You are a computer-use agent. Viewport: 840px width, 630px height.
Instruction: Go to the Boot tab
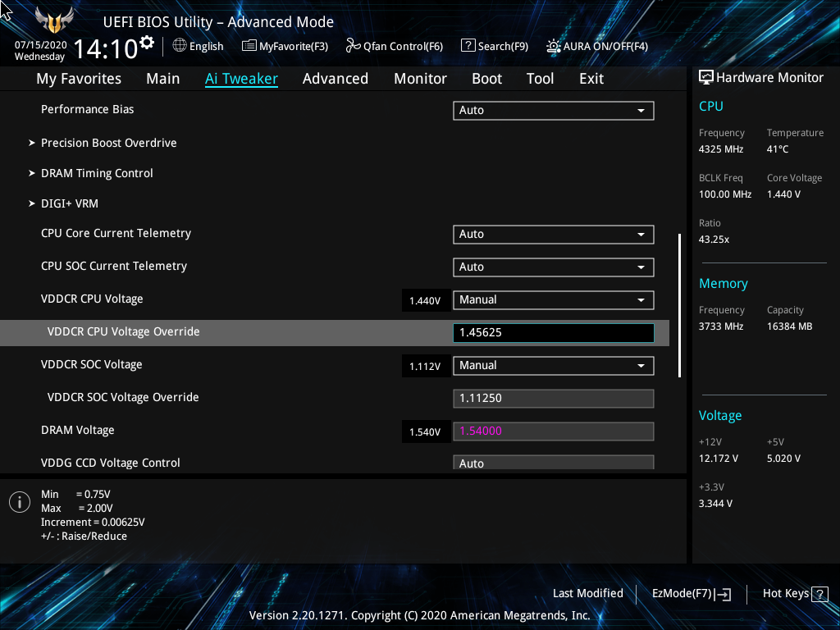pos(486,79)
